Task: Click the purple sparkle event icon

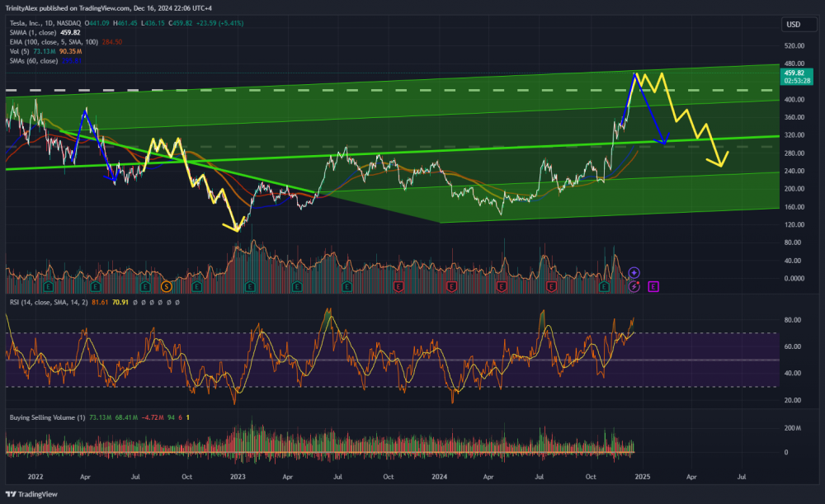Action: click(634, 271)
